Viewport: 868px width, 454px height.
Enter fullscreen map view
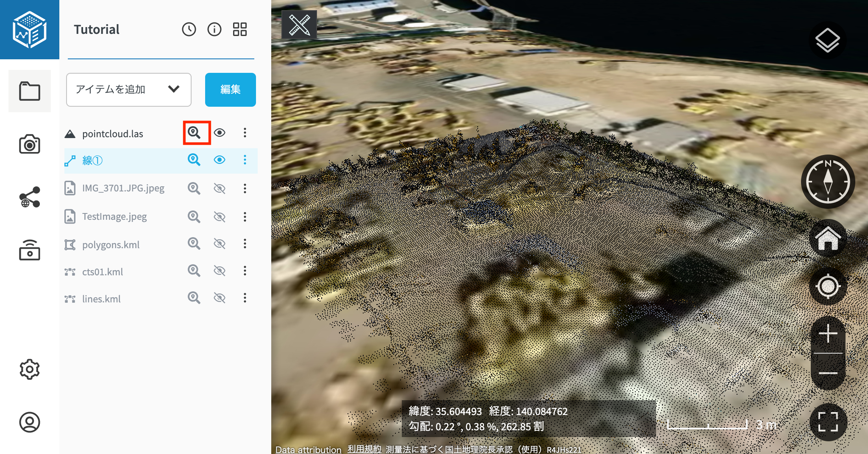(828, 422)
